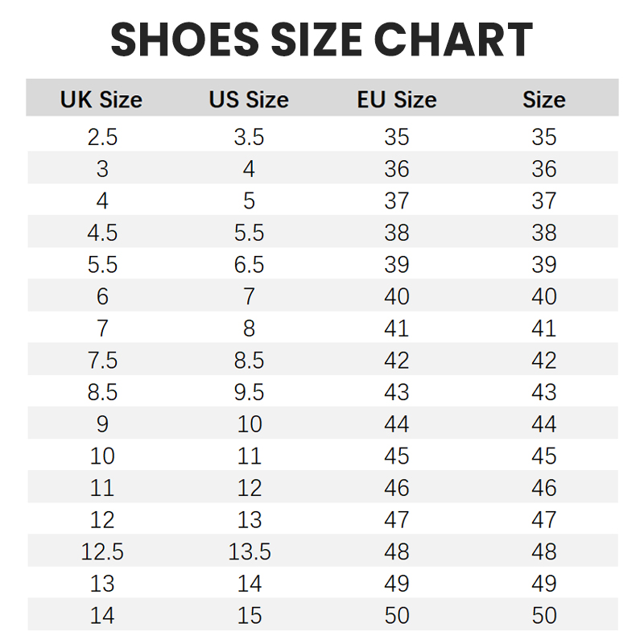This screenshot has width=644, height=644.
Task: Select EU size 44 cell
Action: click(397, 424)
